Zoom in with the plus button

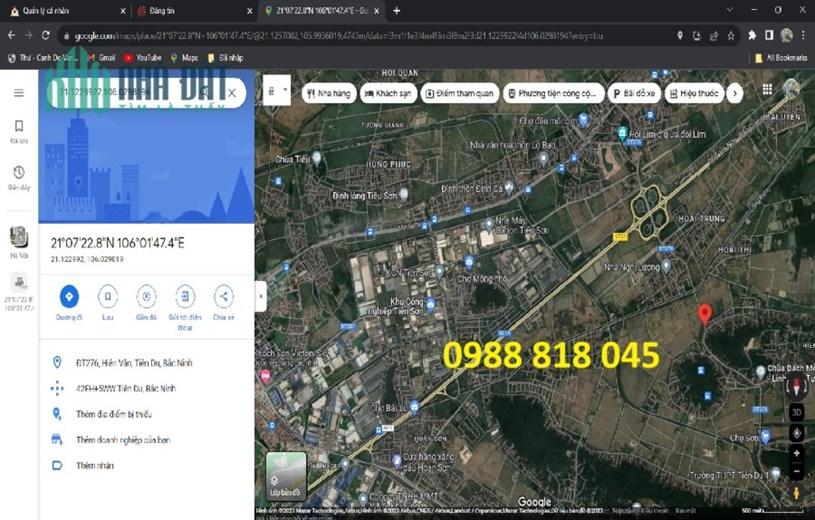pyautogui.click(x=796, y=453)
